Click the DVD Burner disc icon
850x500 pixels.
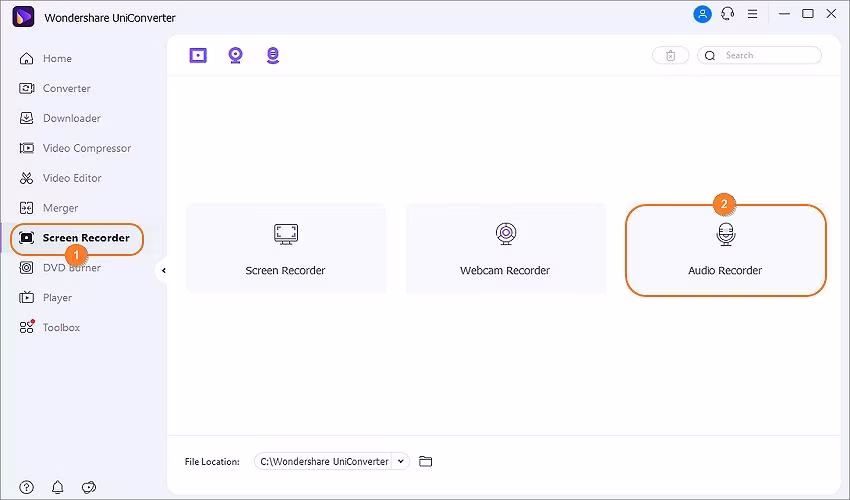(x=26, y=268)
